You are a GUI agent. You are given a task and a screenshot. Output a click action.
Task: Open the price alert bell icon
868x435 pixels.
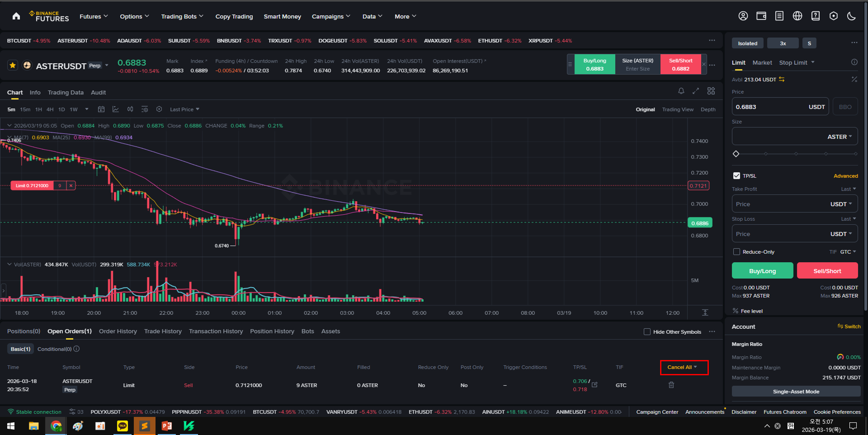[681, 91]
